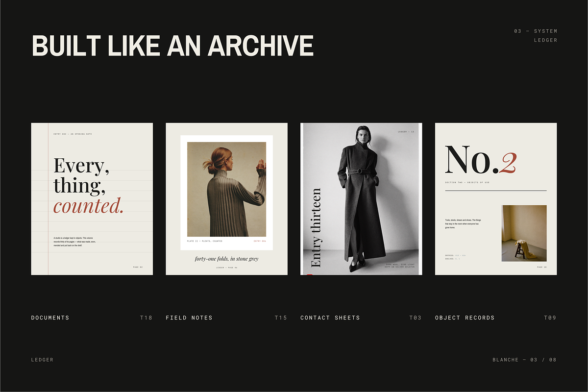The image size is (588, 392).
Task: Click the '03 — SYSTEM' label
Action: click(536, 31)
